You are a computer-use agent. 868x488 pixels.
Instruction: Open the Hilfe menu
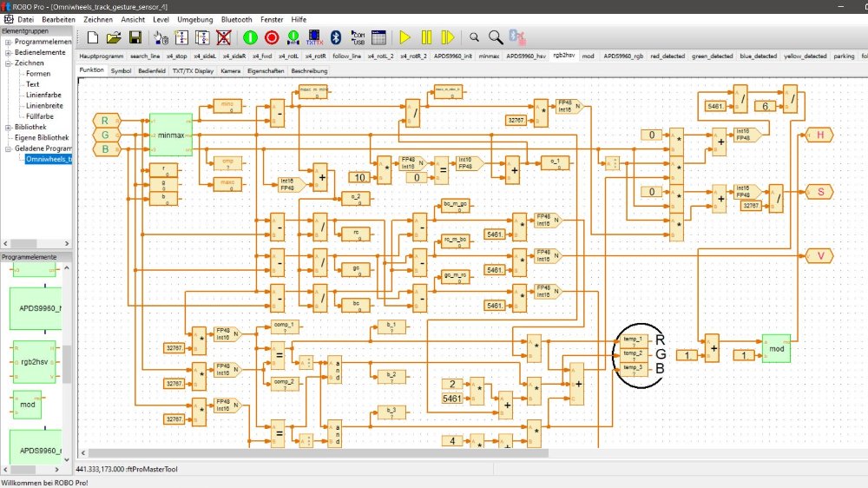coord(299,19)
